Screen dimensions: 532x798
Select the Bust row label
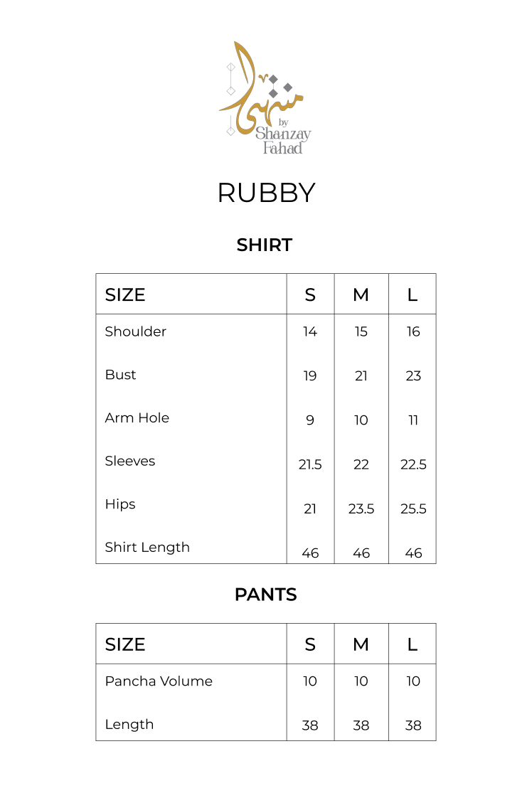click(x=120, y=375)
